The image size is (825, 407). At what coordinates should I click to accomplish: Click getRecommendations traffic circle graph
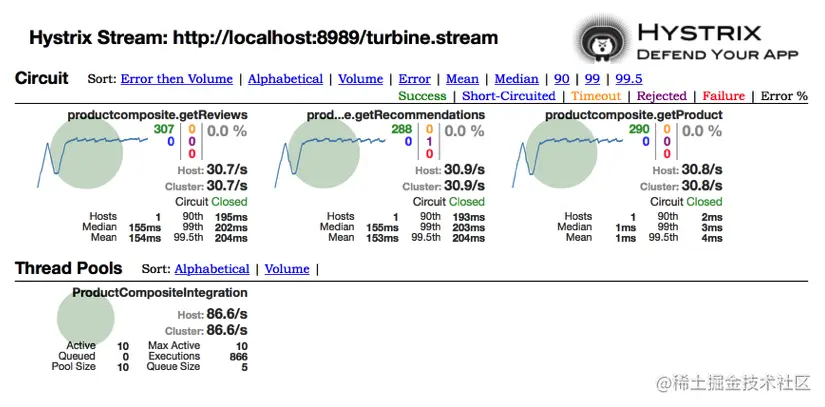324,152
